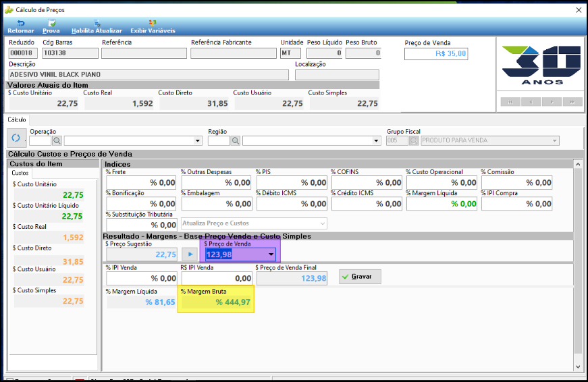Click the Grupo Fiscal search icon
The image size is (588, 382).
[414, 141]
